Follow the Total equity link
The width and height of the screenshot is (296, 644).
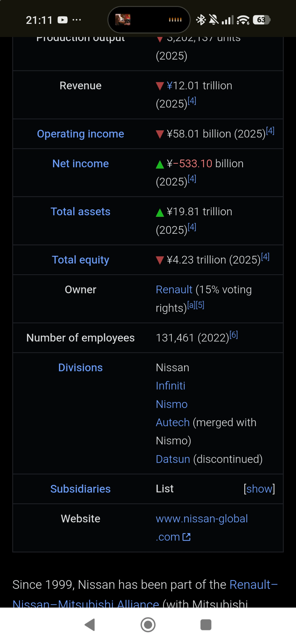pyautogui.click(x=80, y=260)
